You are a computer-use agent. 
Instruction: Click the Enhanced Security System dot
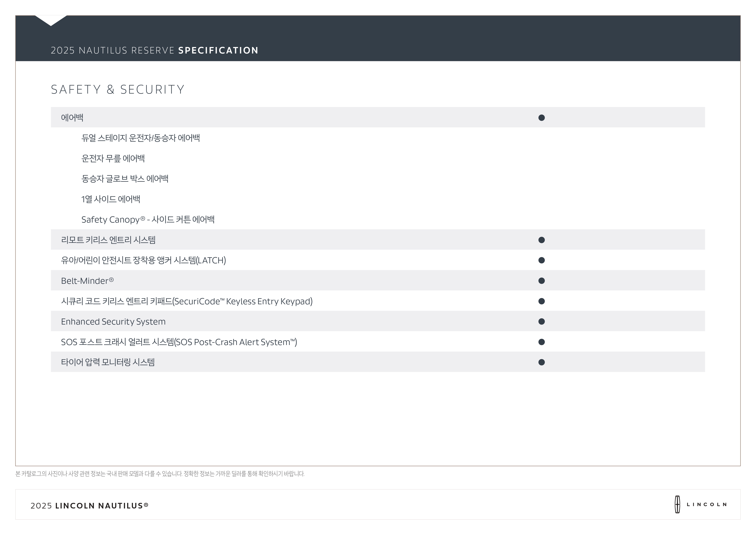tap(541, 322)
